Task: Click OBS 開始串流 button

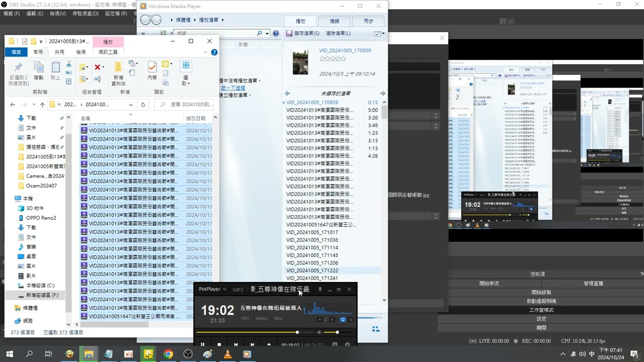Action: pos(489,283)
